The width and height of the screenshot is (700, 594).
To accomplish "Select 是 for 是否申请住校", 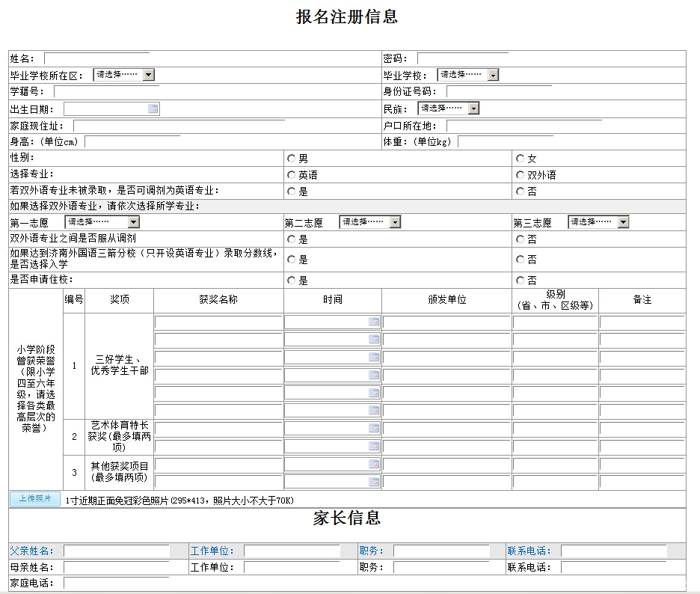I will (x=292, y=281).
